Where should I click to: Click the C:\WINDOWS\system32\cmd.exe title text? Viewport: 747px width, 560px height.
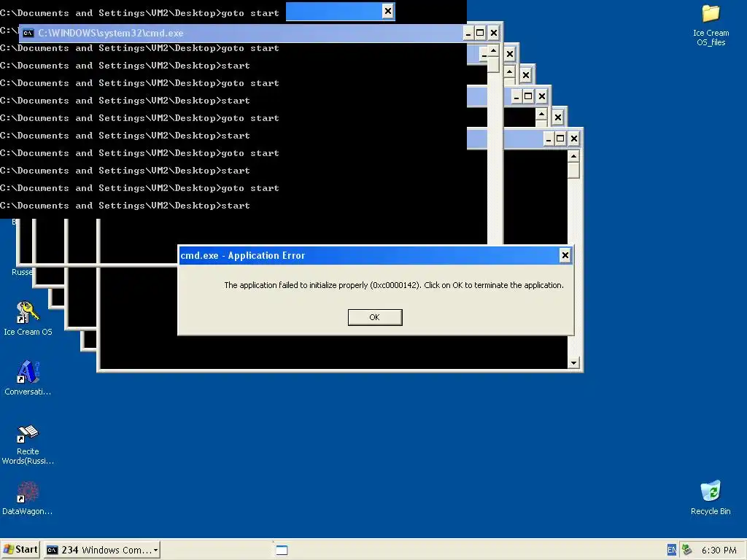coord(111,33)
